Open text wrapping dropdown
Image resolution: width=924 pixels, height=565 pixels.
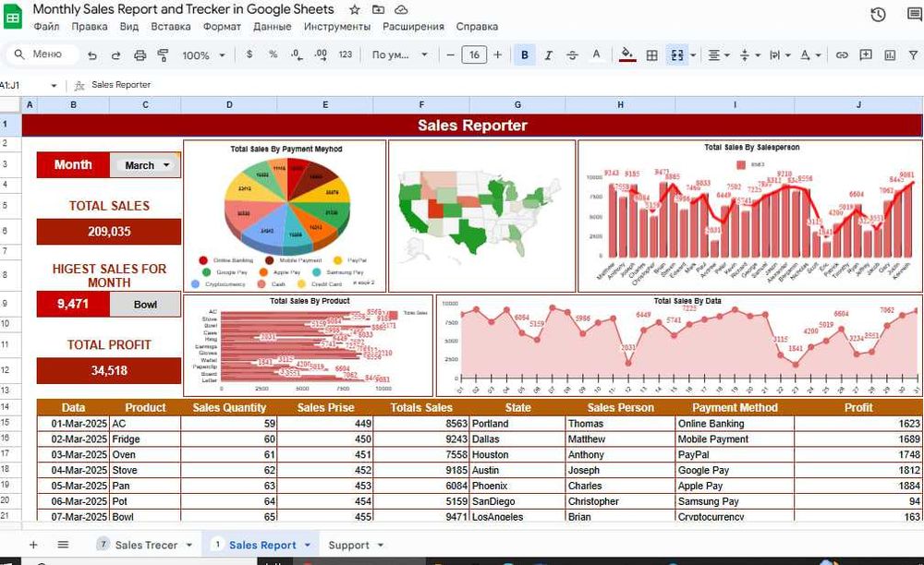(780, 54)
